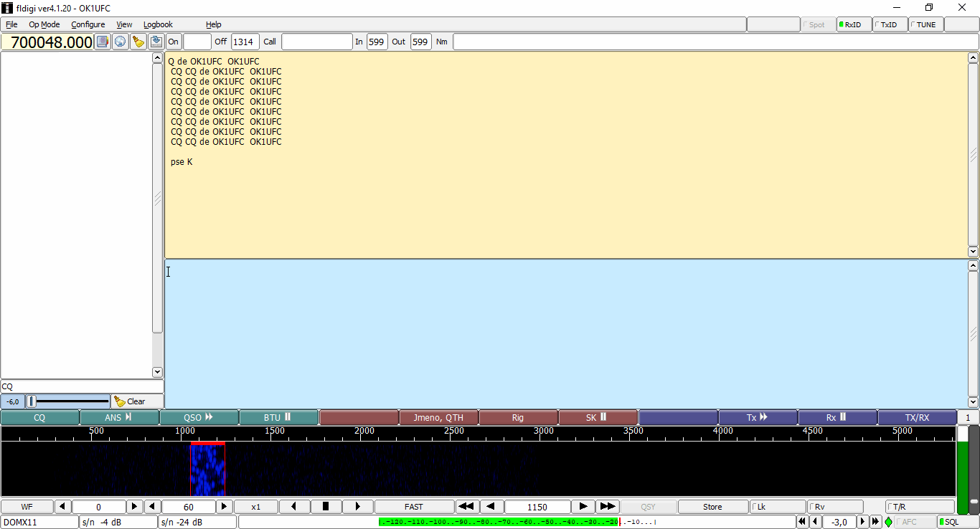Screen dimensions: 980x529
Task: Pause the waterfall with the stop button
Action: click(326, 507)
